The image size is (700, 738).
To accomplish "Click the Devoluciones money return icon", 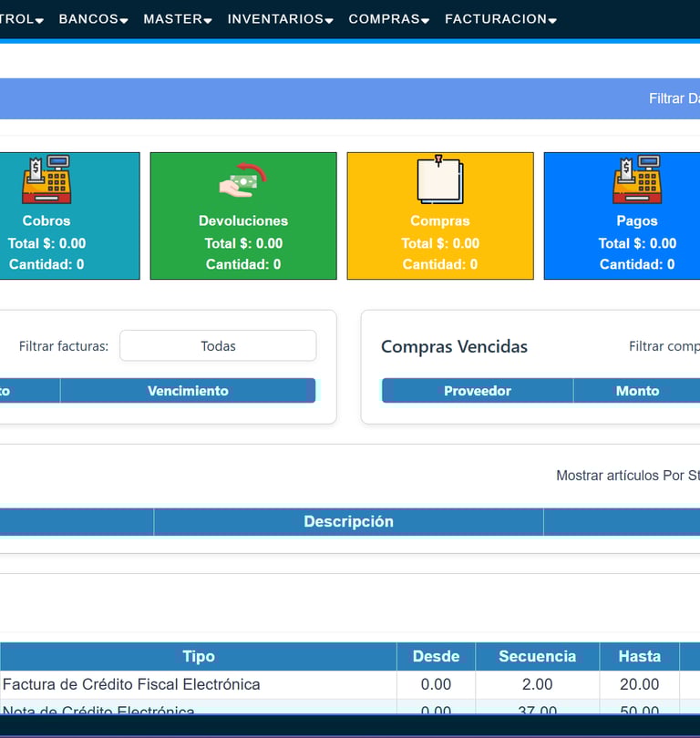I will pos(243,180).
